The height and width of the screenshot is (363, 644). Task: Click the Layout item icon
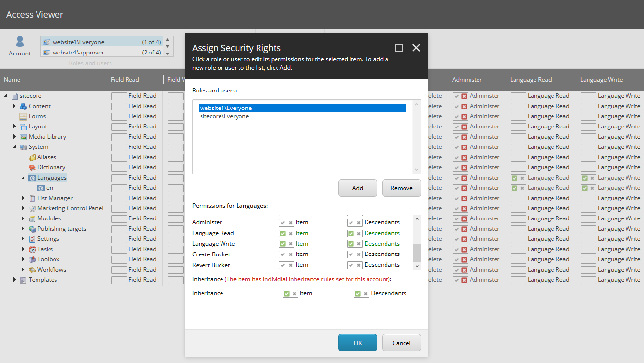point(23,127)
